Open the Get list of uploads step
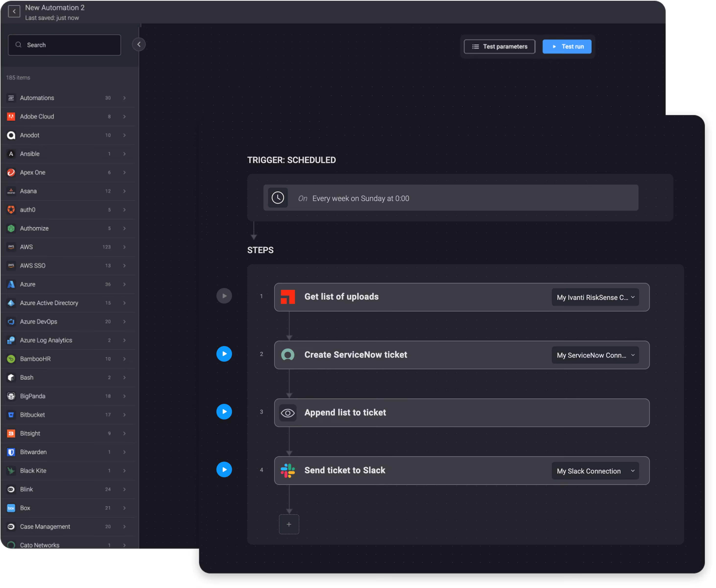This screenshot has height=588, width=716. 462,297
